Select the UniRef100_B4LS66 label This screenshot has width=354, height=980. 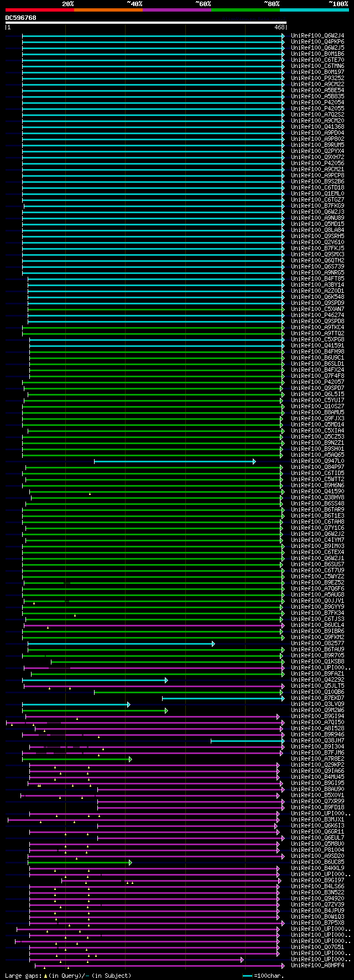pyautogui.click(x=317, y=886)
